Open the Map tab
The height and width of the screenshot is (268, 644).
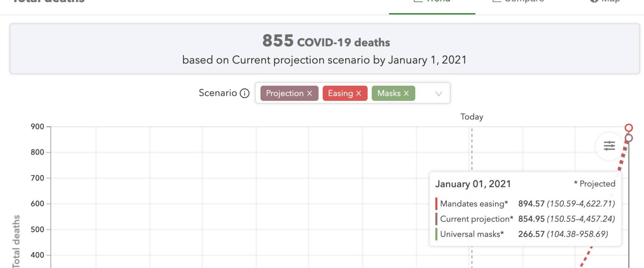(x=605, y=1)
